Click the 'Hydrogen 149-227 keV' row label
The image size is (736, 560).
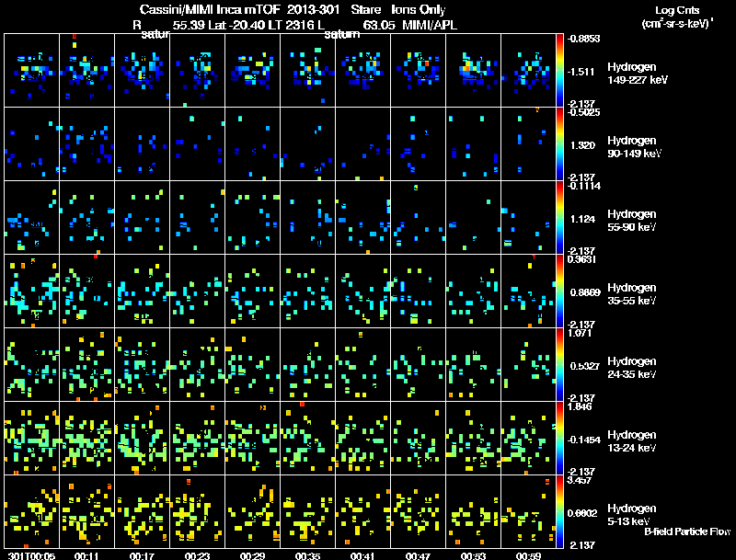point(637,74)
